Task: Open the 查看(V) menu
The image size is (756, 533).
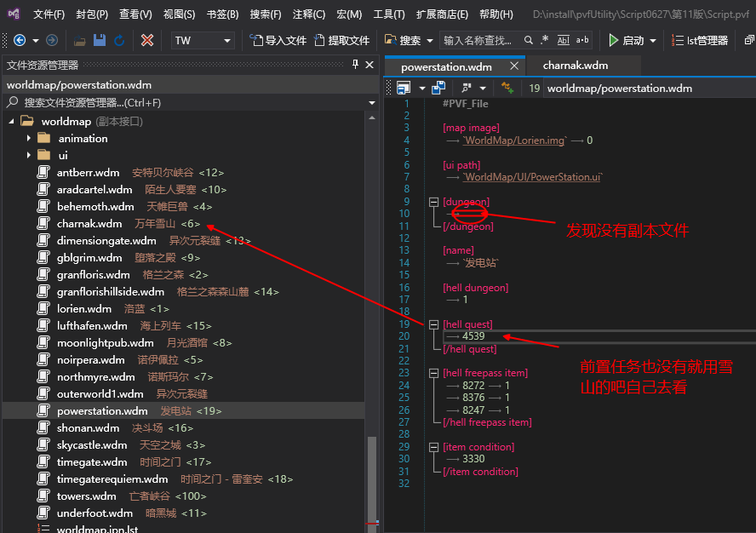Action: click(135, 14)
